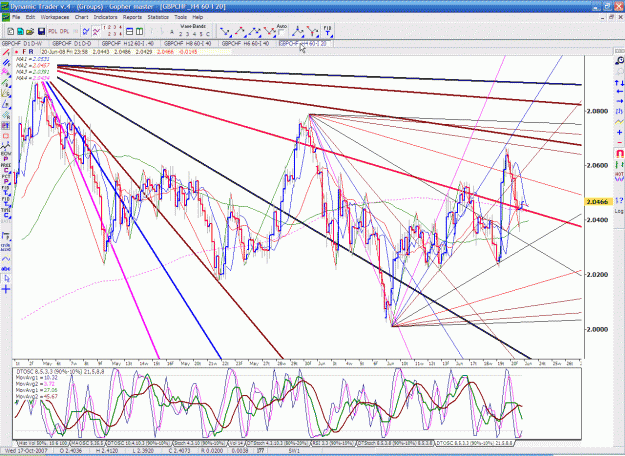Open the Indicators menu

point(106,17)
